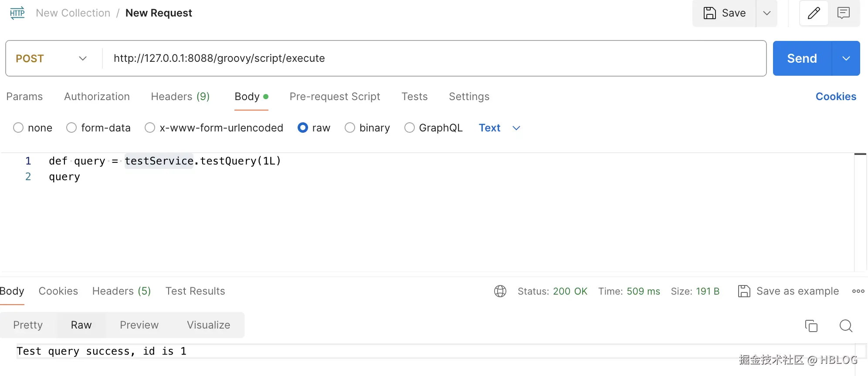
Task: Click the globe network icon in response bar
Action: click(500, 291)
